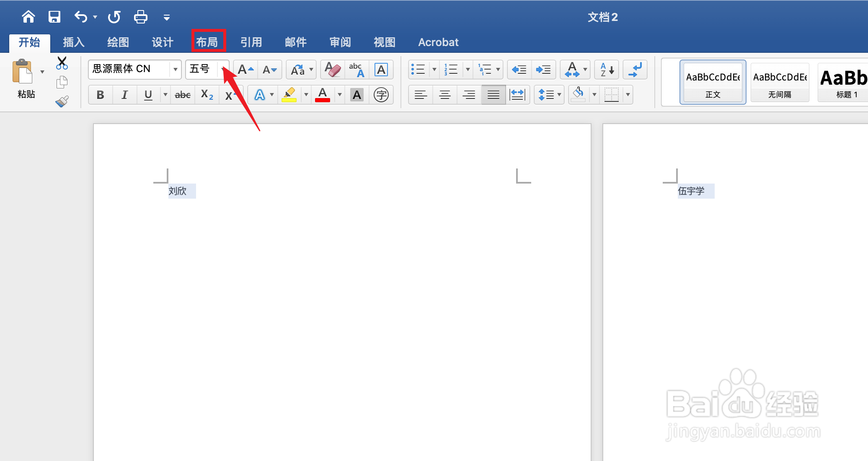The height and width of the screenshot is (461, 868).
Task: Expand the undo history dropdown arrow
Action: pos(95,17)
